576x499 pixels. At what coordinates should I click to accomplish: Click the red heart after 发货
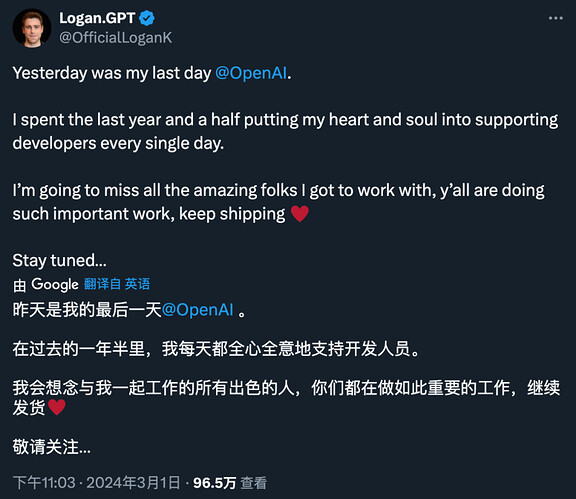tap(57, 407)
